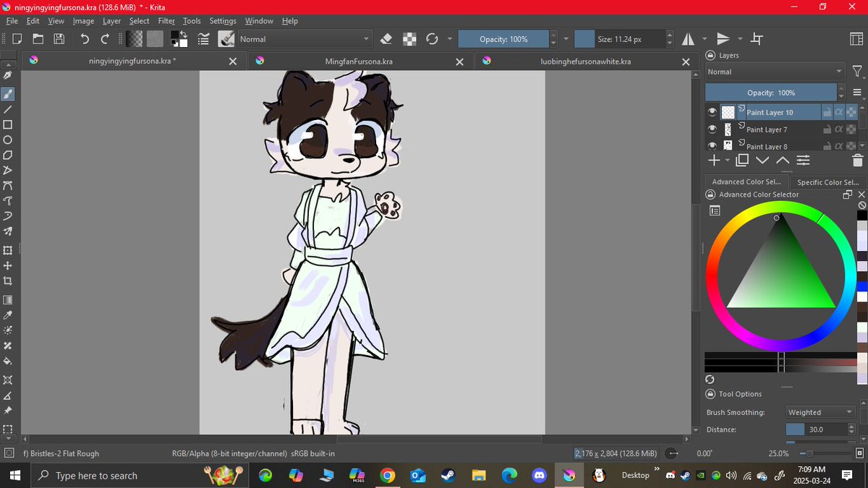Close the ningyingyingfursona.kra tab
The width and height of the screenshot is (868, 488).
(233, 62)
